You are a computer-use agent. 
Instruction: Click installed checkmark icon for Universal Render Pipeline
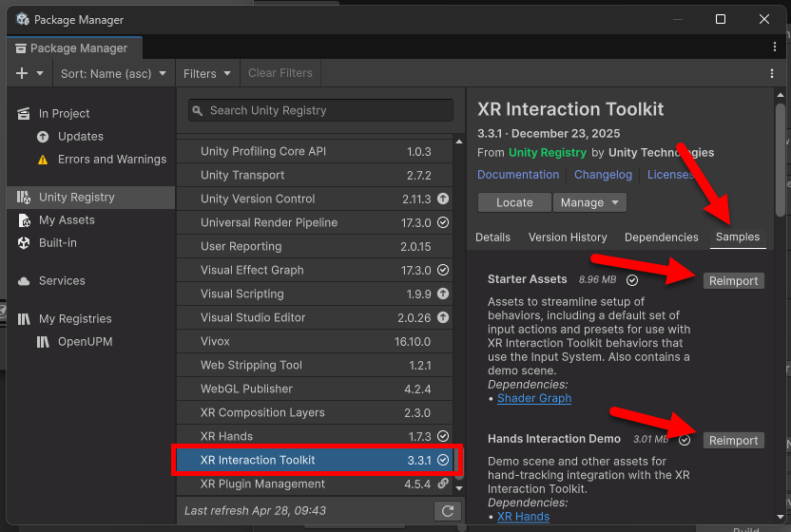point(443,222)
